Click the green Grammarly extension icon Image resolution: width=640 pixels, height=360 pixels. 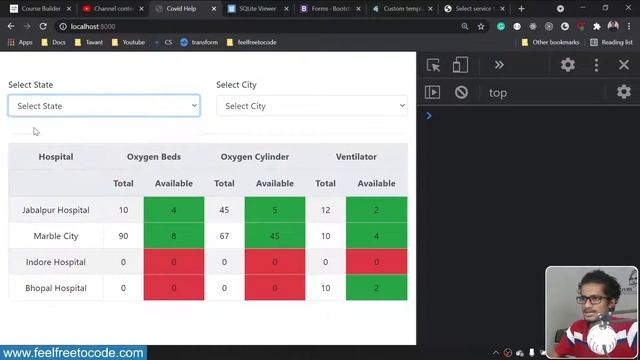501,26
